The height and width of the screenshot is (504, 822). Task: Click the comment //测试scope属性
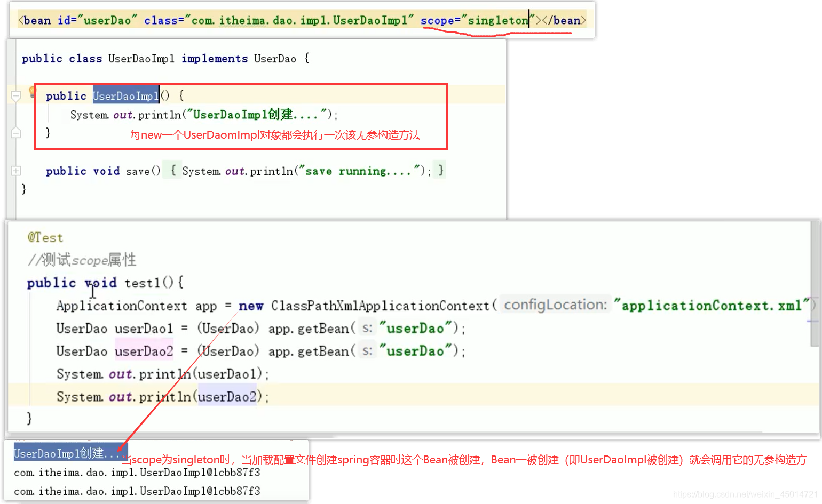tap(82, 260)
